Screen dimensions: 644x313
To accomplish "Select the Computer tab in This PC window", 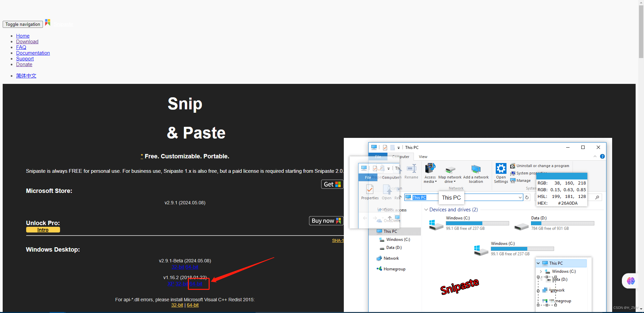I will (401, 157).
